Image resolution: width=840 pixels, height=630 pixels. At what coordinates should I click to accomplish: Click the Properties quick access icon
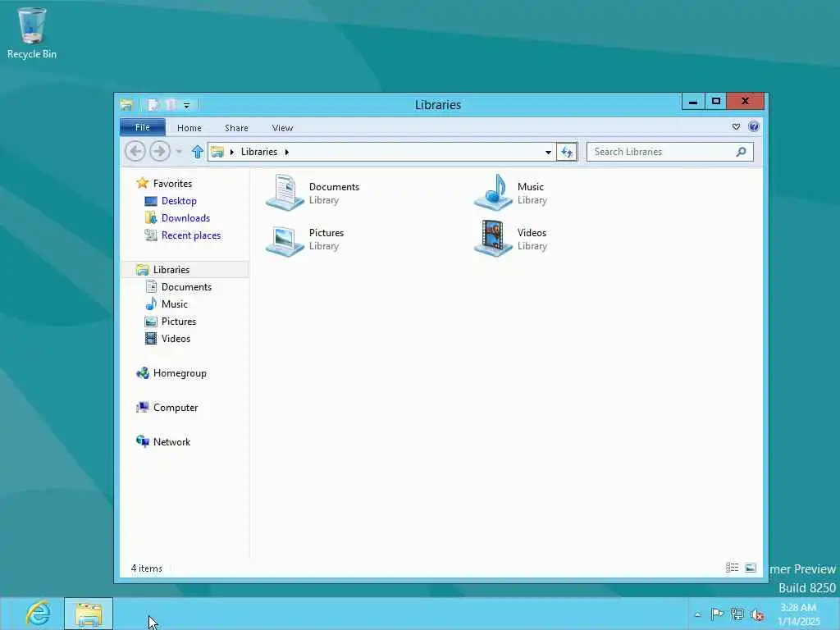153,105
